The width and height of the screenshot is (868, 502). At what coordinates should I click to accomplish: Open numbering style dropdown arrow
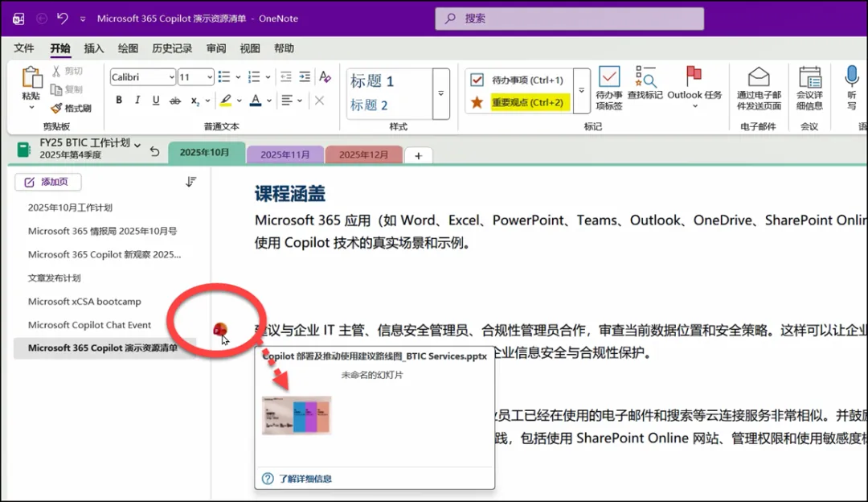[x=268, y=77]
